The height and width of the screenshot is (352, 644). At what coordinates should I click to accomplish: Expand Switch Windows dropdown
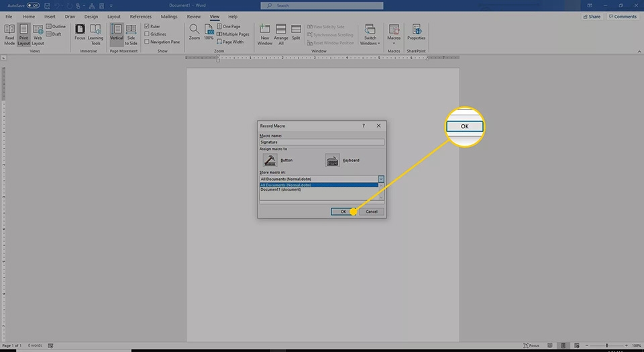(378, 43)
